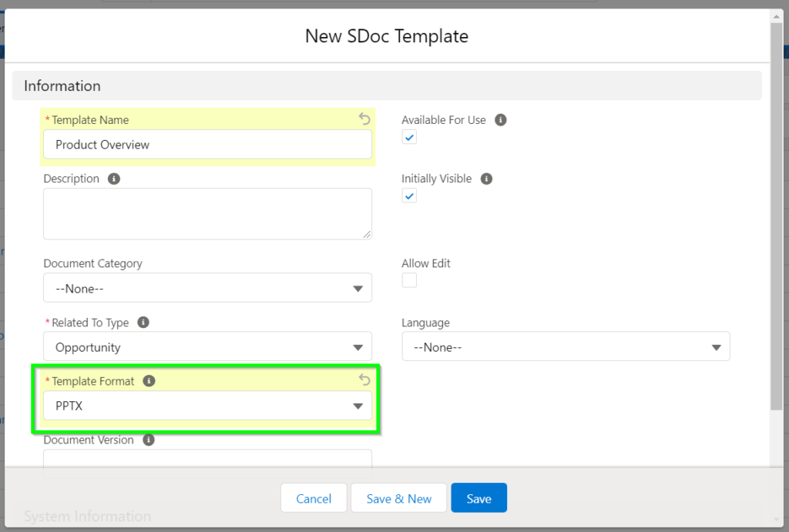Click the info icon beside Description
The height and width of the screenshot is (532, 789).
pyautogui.click(x=116, y=178)
